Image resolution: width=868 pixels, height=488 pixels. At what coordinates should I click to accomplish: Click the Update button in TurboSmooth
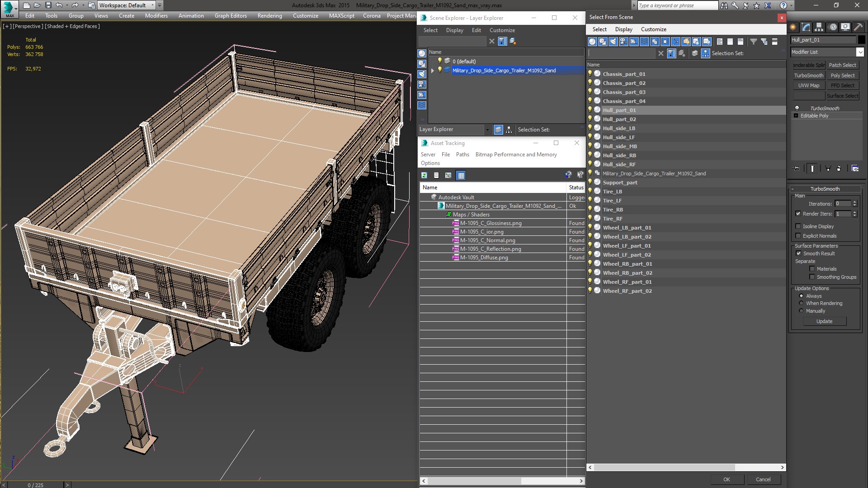pyautogui.click(x=824, y=321)
